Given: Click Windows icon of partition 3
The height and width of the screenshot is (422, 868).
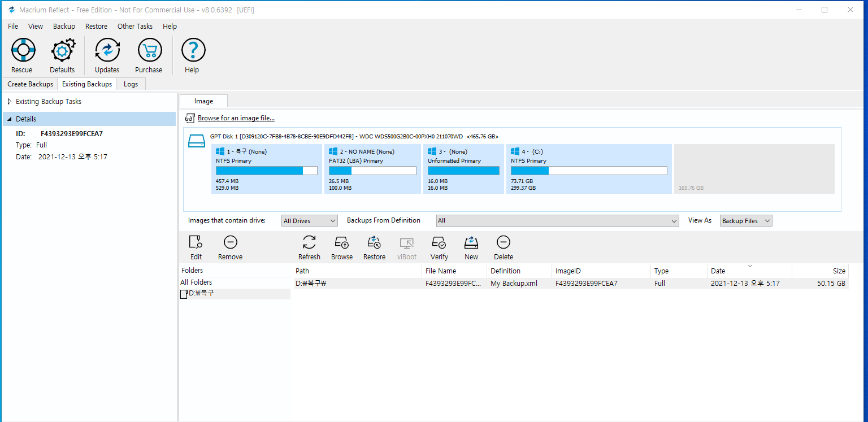Looking at the screenshot, I should 432,151.
